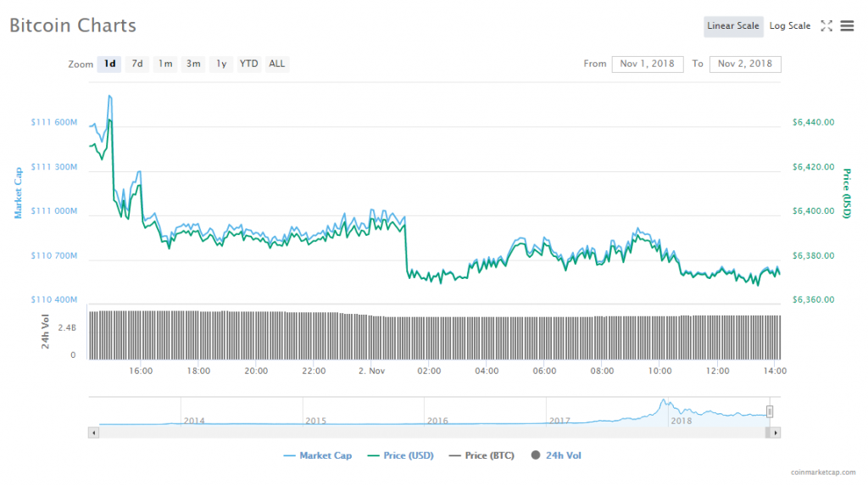Click the navigator range handle
The width and height of the screenshot is (868, 486).
coord(770,411)
